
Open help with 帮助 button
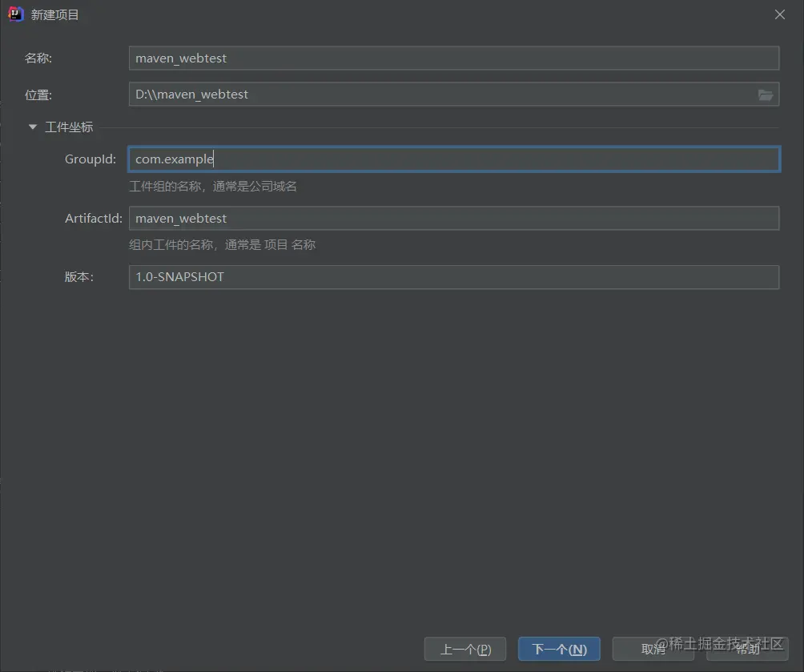[x=747, y=649]
